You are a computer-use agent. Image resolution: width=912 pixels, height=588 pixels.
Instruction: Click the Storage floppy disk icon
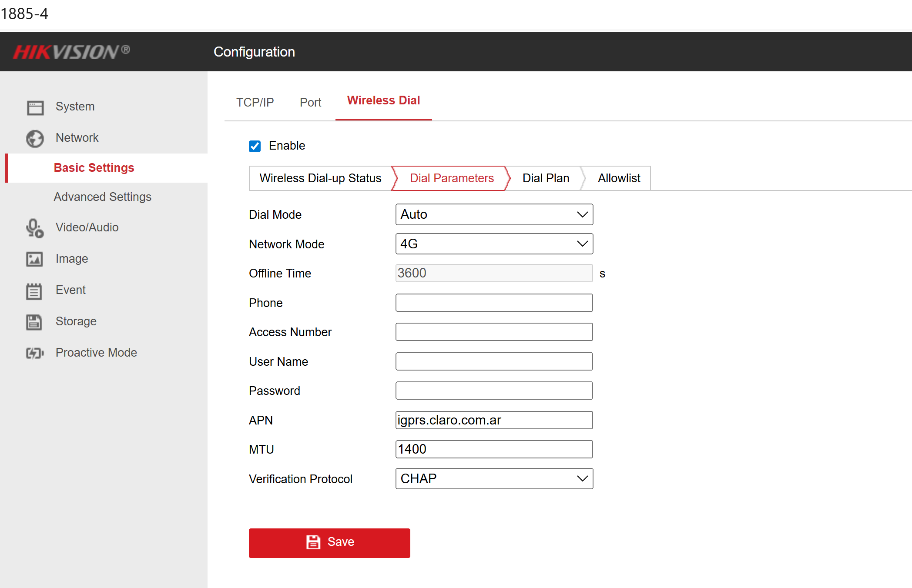click(x=35, y=322)
